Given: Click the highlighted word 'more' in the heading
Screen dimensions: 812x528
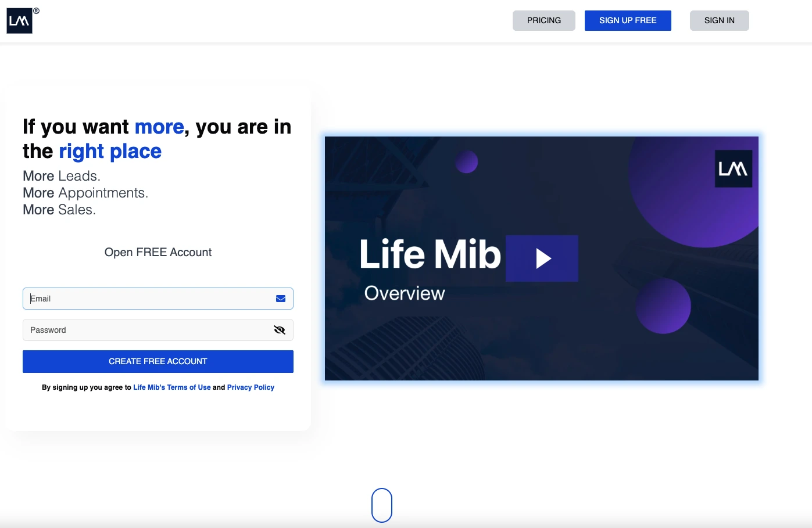Looking at the screenshot, I should [x=159, y=127].
